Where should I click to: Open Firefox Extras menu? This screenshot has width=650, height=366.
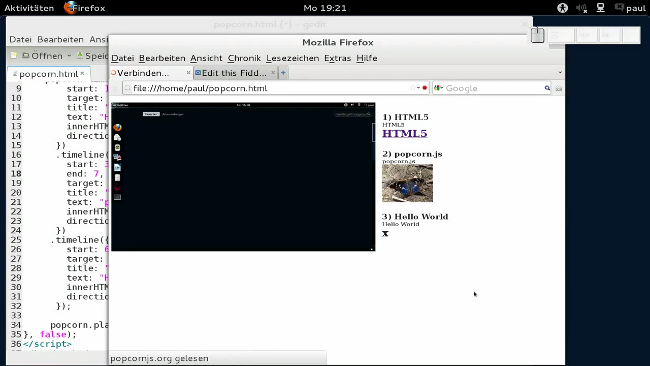click(x=337, y=58)
